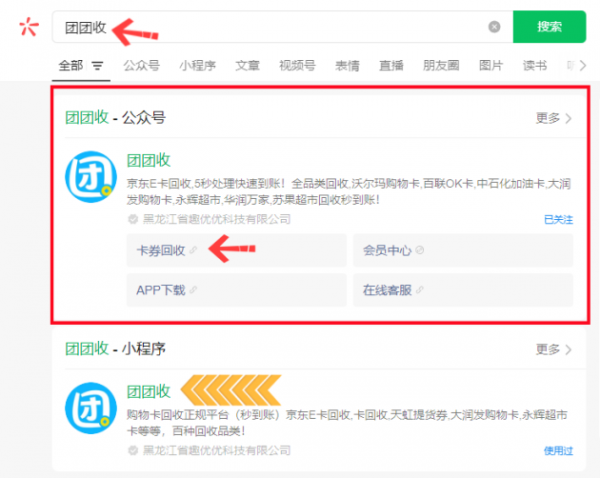Image resolution: width=600 pixels, height=478 pixels.
Task: Switch to the 图片 tab
Action: pyautogui.click(x=491, y=65)
